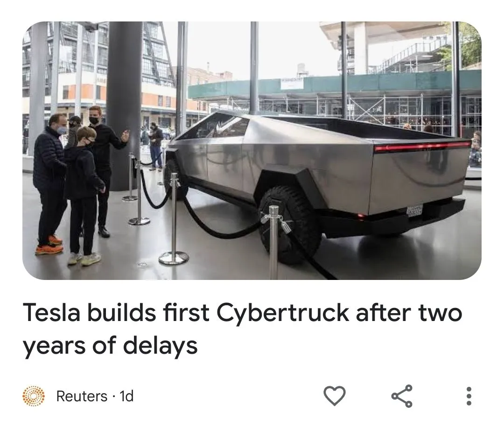Click the Reuters orange dotted logo
Screen dimensions: 504x433
pos(34,396)
